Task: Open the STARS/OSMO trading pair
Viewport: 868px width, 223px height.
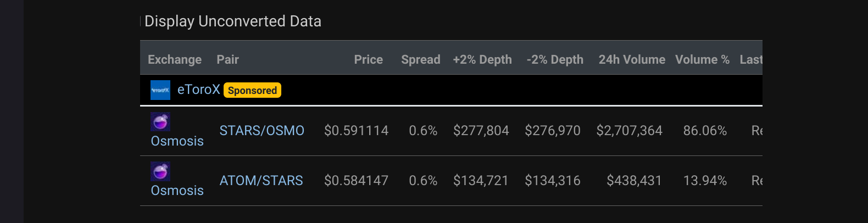Action: [x=261, y=131]
